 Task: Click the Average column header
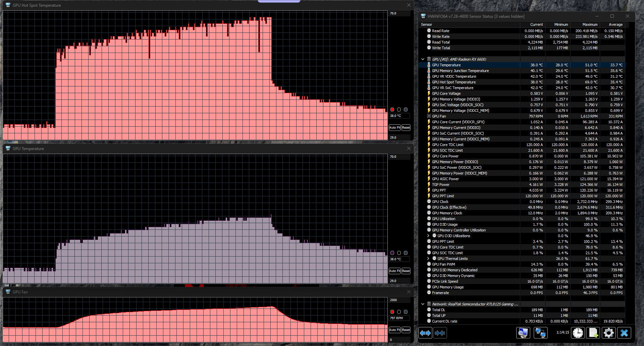pos(612,24)
